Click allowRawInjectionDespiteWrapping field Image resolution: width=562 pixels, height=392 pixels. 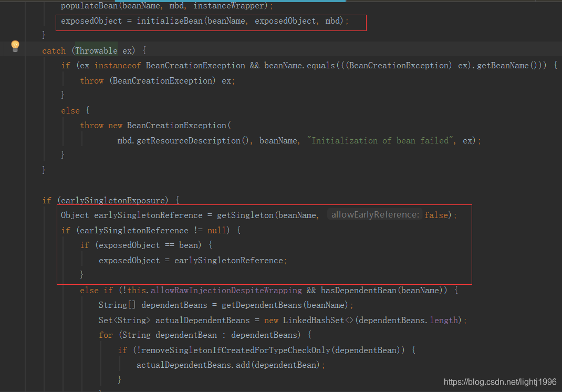226,290
